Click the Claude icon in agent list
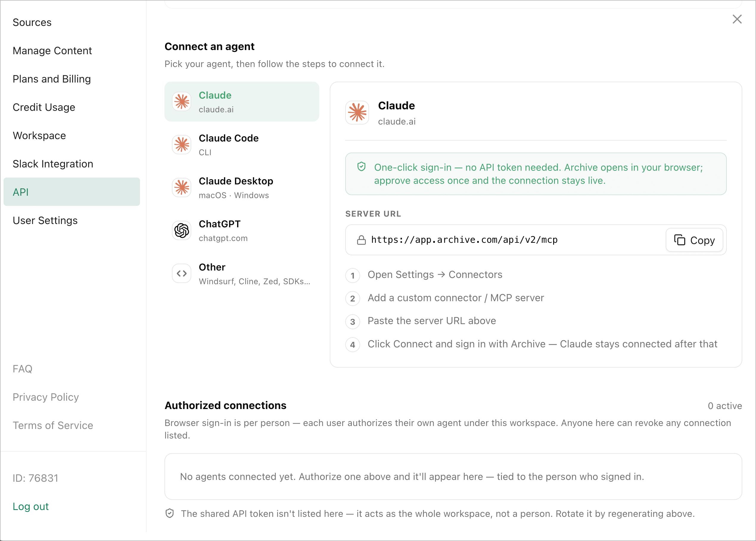This screenshot has height=541, width=756. (181, 102)
